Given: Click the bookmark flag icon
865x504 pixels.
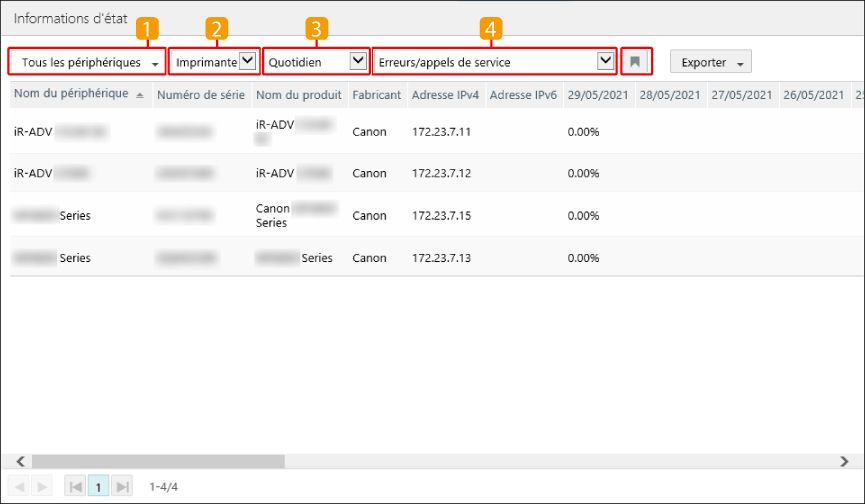Looking at the screenshot, I should click(635, 62).
